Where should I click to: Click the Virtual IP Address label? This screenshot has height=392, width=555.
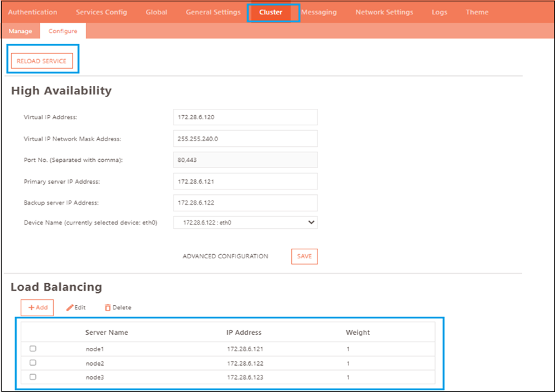click(x=50, y=117)
